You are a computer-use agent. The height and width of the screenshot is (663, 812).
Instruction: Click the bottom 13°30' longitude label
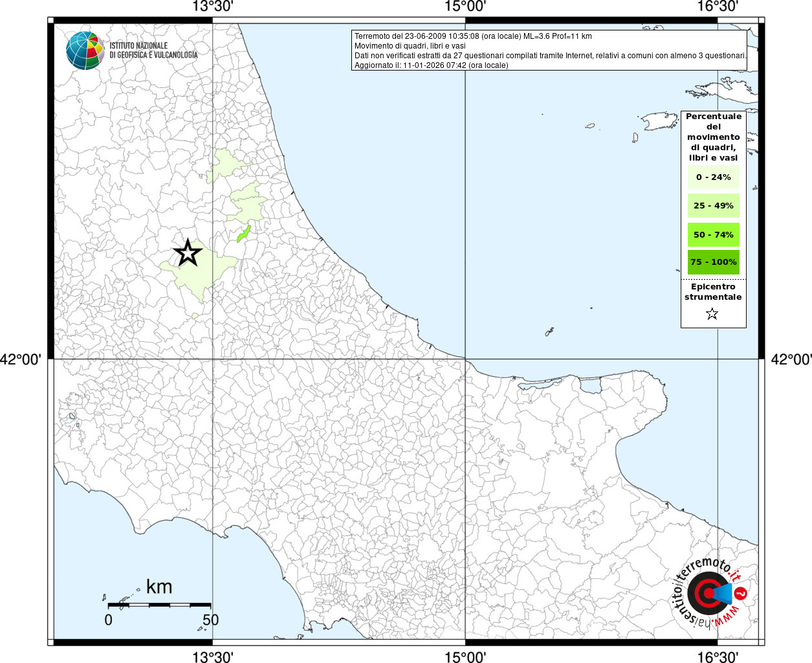tap(213, 657)
